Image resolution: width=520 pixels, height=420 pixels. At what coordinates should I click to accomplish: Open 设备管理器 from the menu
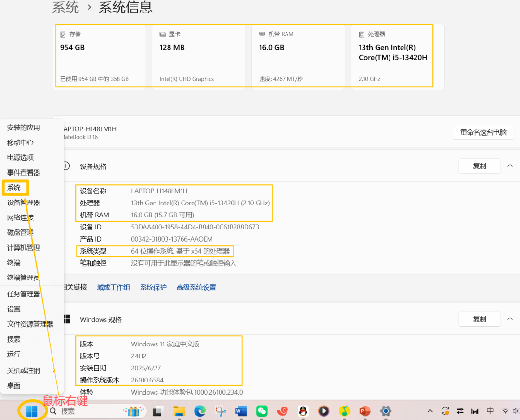(24, 203)
